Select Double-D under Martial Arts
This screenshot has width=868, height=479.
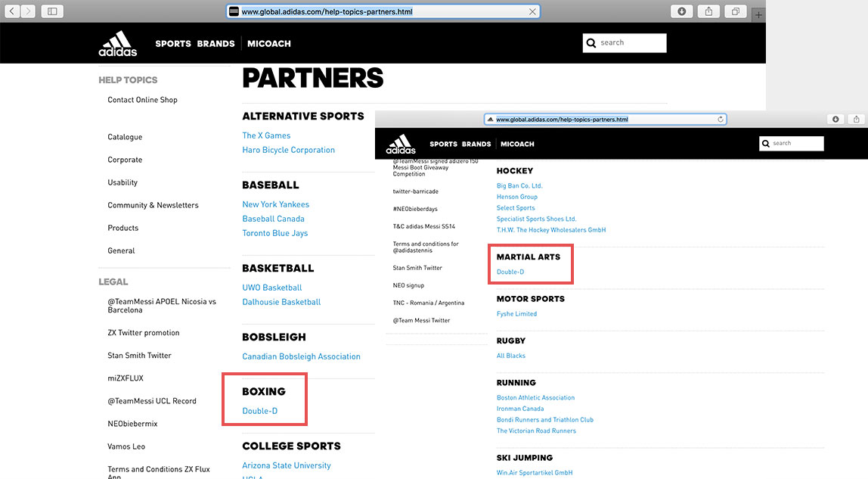pos(510,272)
